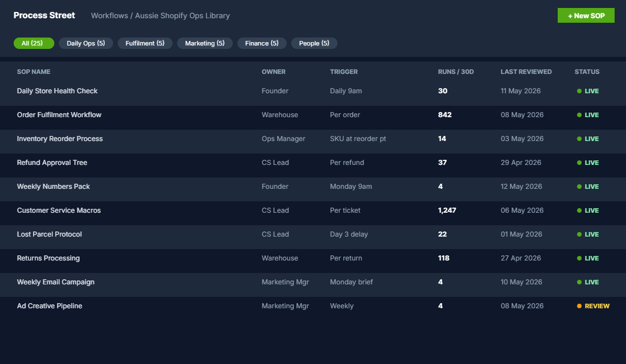Click the Day 3 delay trigger cell
The image size is (626, 364).
349,234
